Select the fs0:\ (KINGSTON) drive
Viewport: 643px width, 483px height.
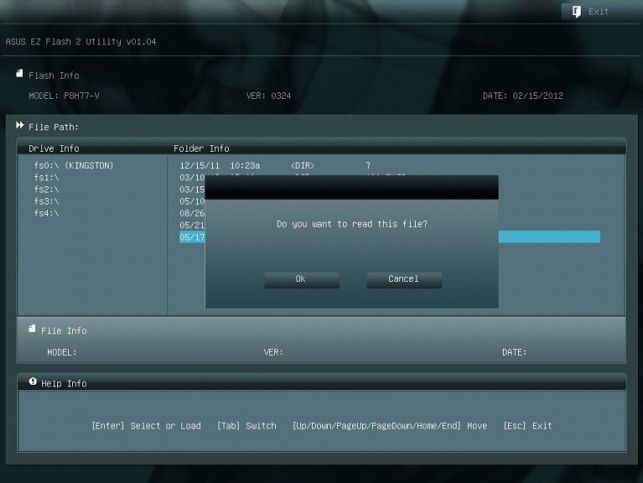pyautogui.click(x=74, y=166)
